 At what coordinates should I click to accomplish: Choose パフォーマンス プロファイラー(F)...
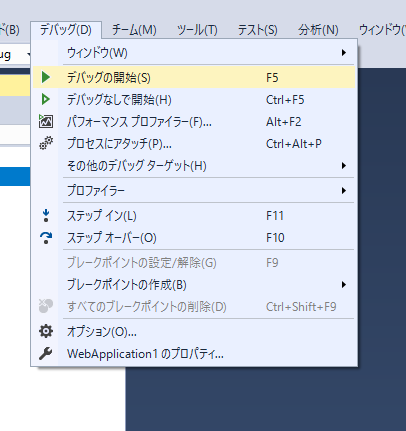pyautogui.click(x=194, y=121)
